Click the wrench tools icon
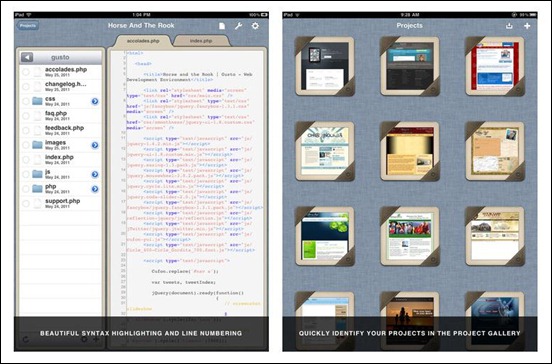The image size is (552, 364). 238,26
